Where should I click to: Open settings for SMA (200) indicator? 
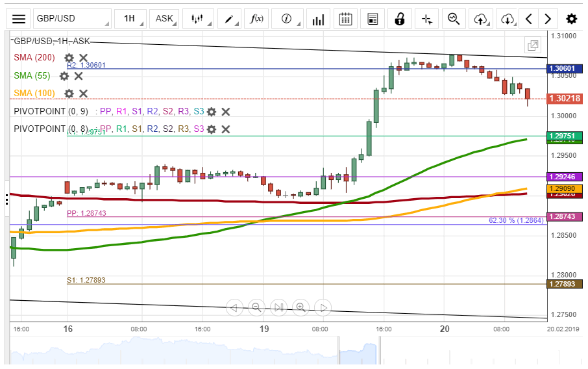(x=69, y=58)
